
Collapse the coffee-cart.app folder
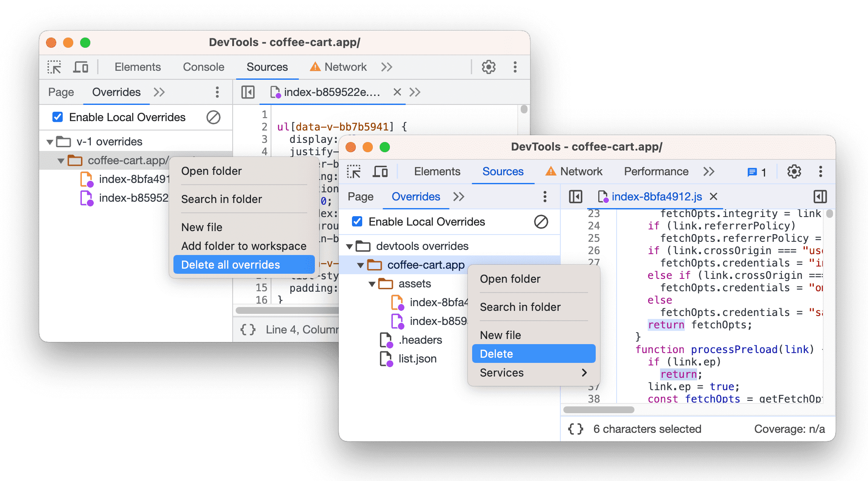(359, 263)
